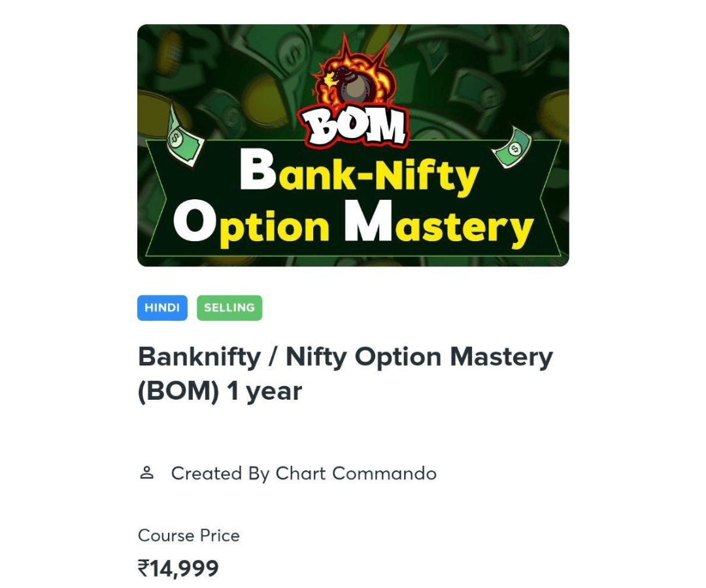Select the green SELLING tag
The image size is (706, 588).
point(229,308)
